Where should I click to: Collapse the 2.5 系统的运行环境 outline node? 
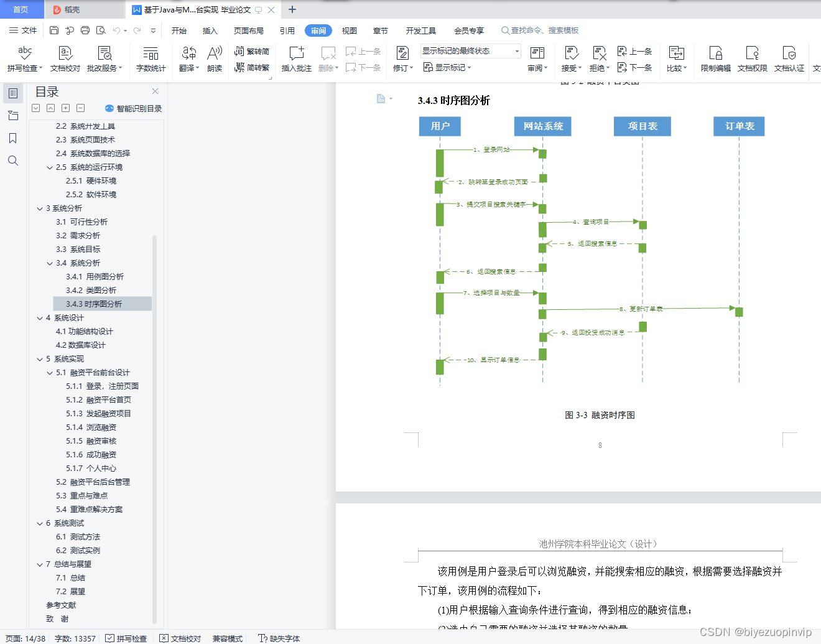coord(50,167)
